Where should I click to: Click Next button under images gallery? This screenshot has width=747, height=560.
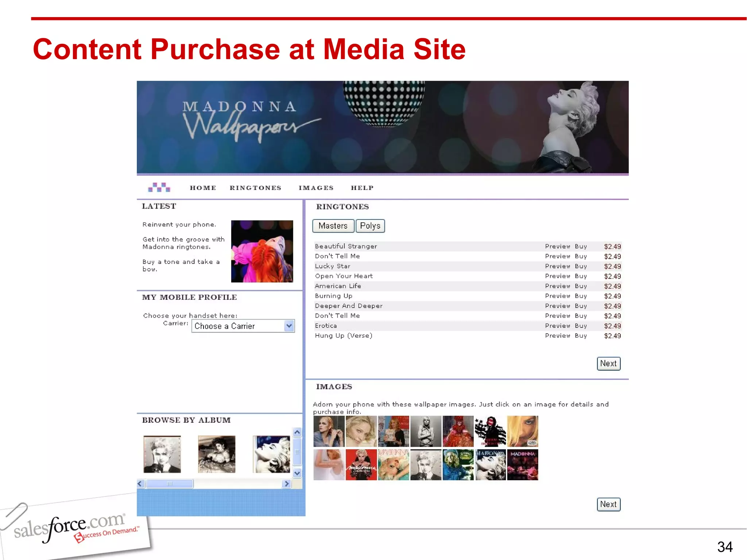pyautogui.click(x=608, y=504)
